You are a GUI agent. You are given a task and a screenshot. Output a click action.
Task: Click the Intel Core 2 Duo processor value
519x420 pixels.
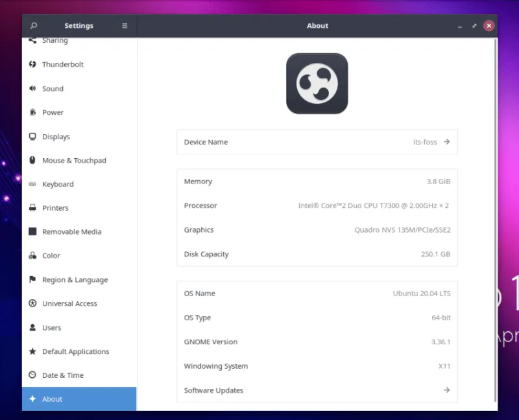click(x=374, y=205)
